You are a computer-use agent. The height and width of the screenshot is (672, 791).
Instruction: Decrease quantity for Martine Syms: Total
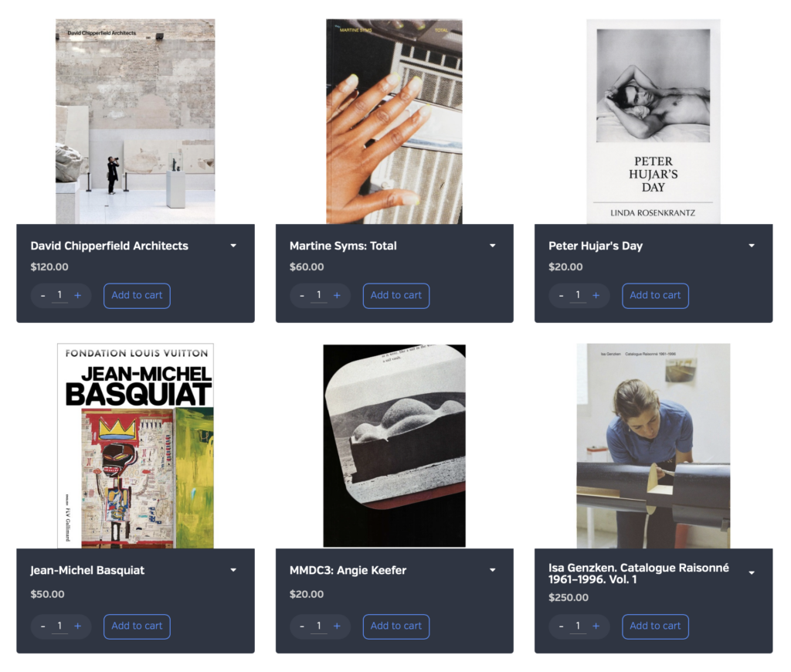tap(302, 296)
